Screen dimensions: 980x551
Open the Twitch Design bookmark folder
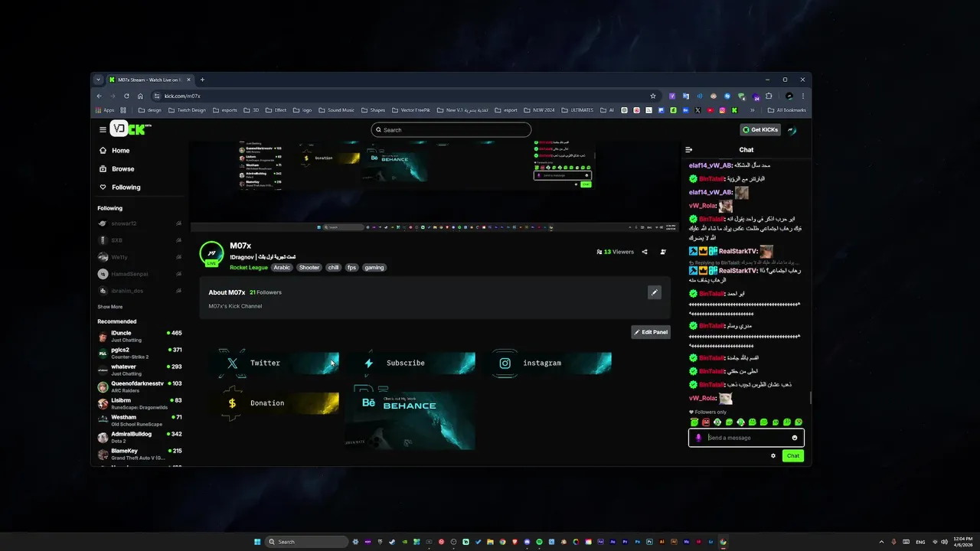[x=186, y=110]
